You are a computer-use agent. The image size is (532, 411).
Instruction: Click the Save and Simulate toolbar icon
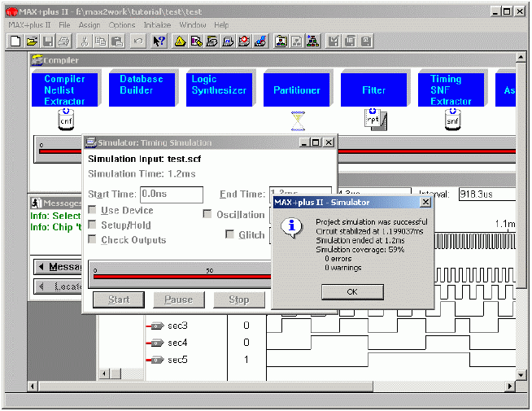pos(366,42)
